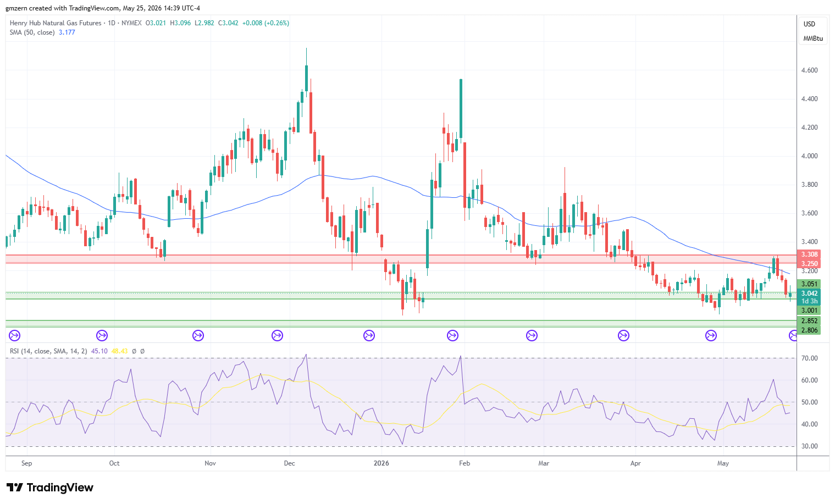Click the May label on the time axis
This screenshot has height=504, width=835.
tap(723, 463)
